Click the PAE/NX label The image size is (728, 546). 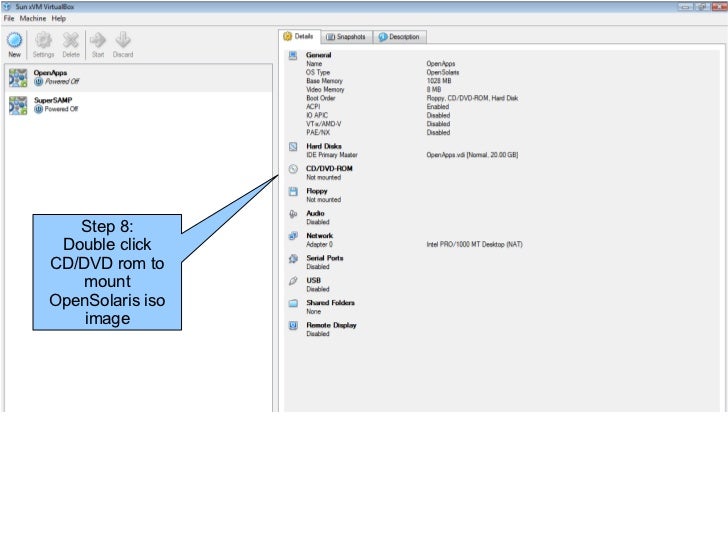[318, 132]
